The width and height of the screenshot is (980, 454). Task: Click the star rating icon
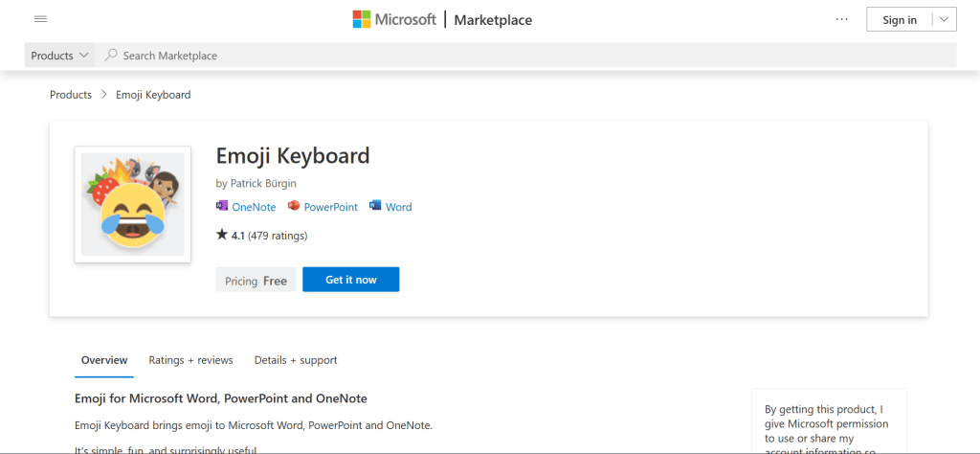pyautogui.click(x=222, y=235)
